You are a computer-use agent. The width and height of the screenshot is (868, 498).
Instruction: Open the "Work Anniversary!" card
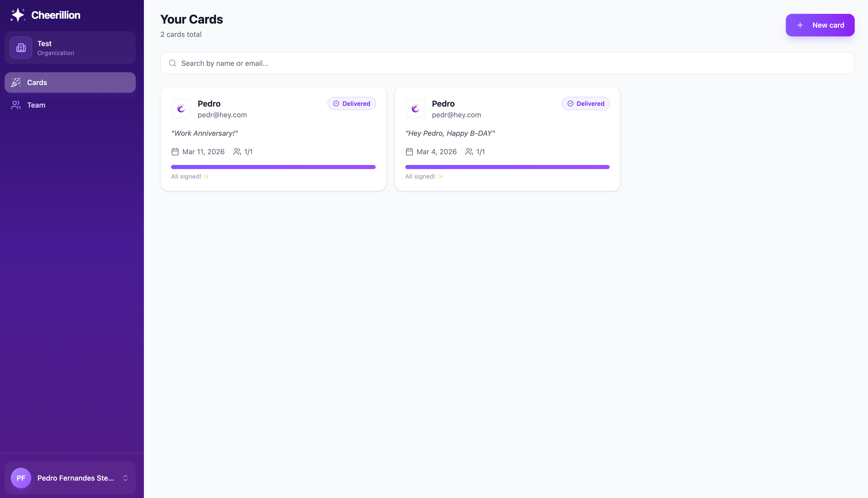273,133
